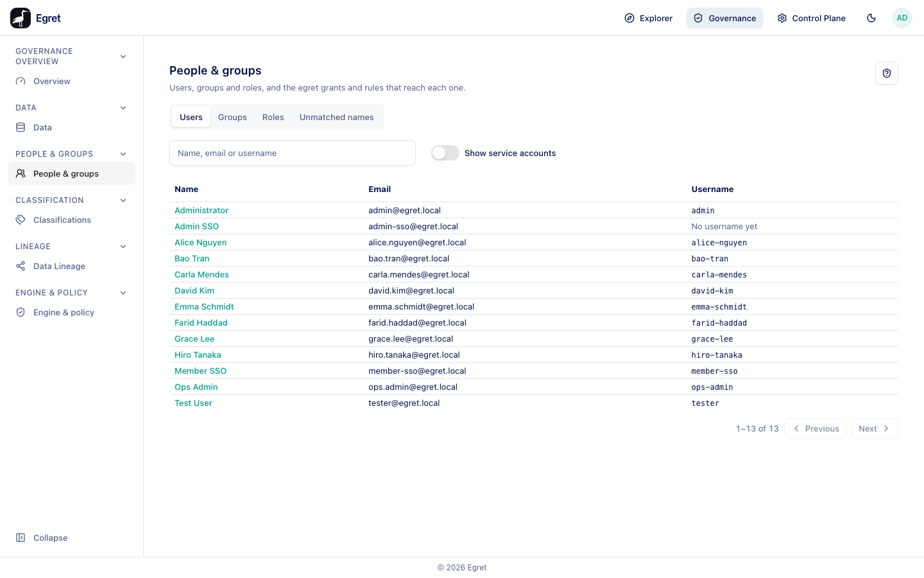Collapse the Governance Overview section
The image size is (924, 578).
point(123,57)
